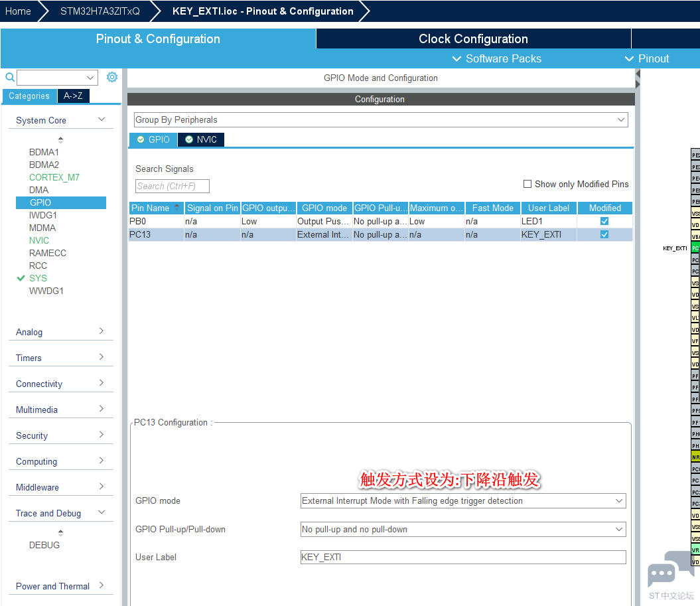Switch to Pinout & Configuration tab
The image size is (700, 606).
click(158, 39)
